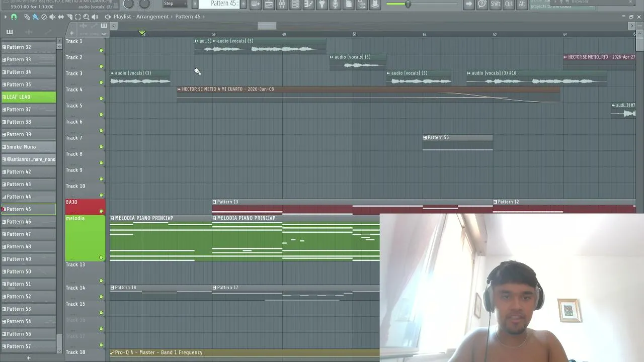Click the help question-mark icon
Image resolution: width=644 pixels, height=362 pixels.
[481, 4]
